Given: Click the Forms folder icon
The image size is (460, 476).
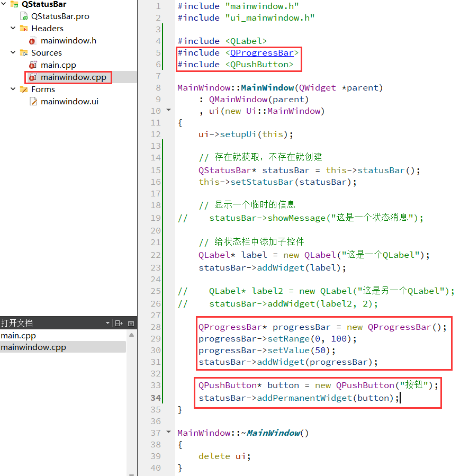Looking at the screenshot, I should click(24, 89).
